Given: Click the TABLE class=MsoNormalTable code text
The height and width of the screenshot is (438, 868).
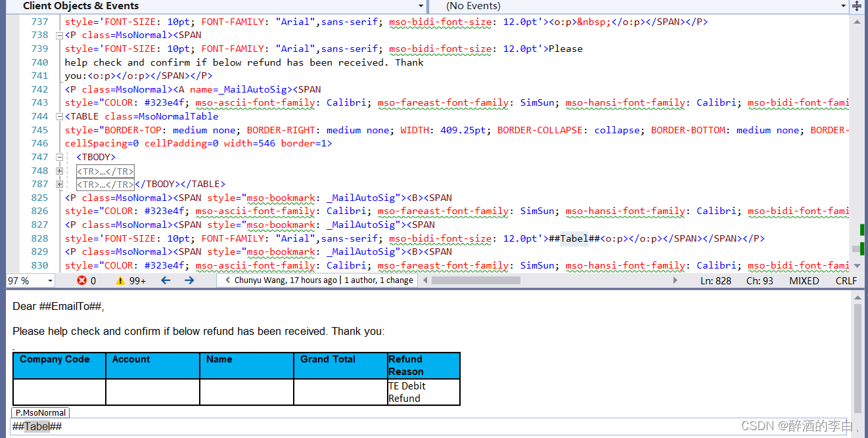Looking at the screenshot, I should tap(141, 117).
